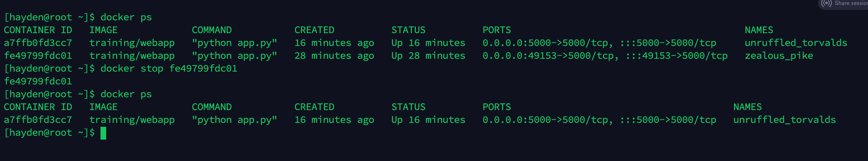
Task: Click "python app.py" in the last table row
Action: (234, 120)
